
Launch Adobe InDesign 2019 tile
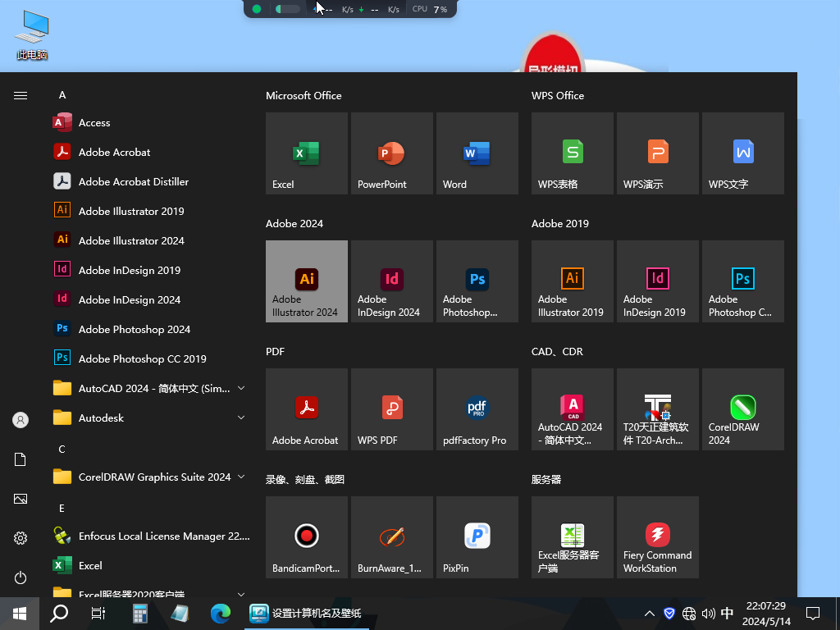coord(657,281)
